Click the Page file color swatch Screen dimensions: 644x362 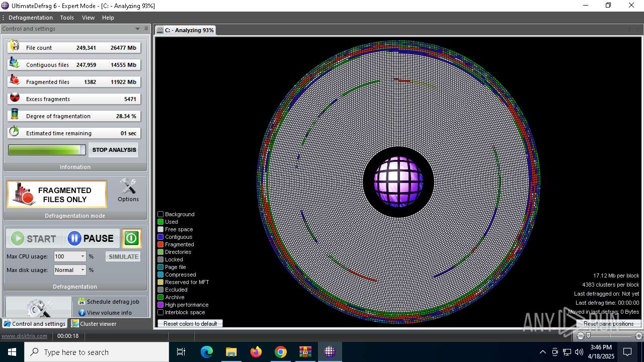pyautogui.click(x=160, y=267)
